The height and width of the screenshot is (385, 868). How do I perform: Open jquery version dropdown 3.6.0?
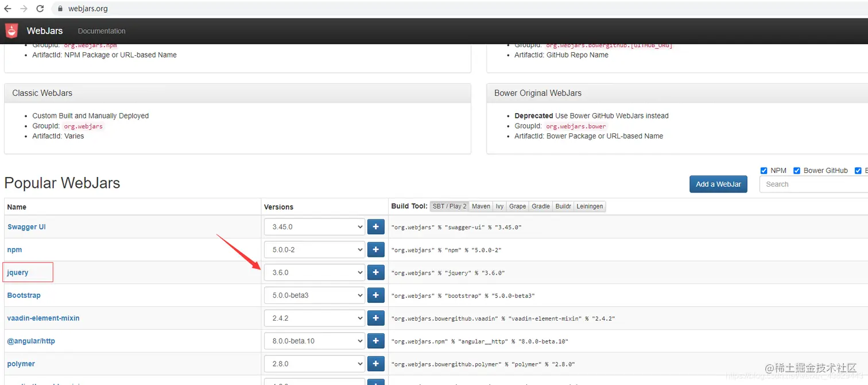[315, 272]
